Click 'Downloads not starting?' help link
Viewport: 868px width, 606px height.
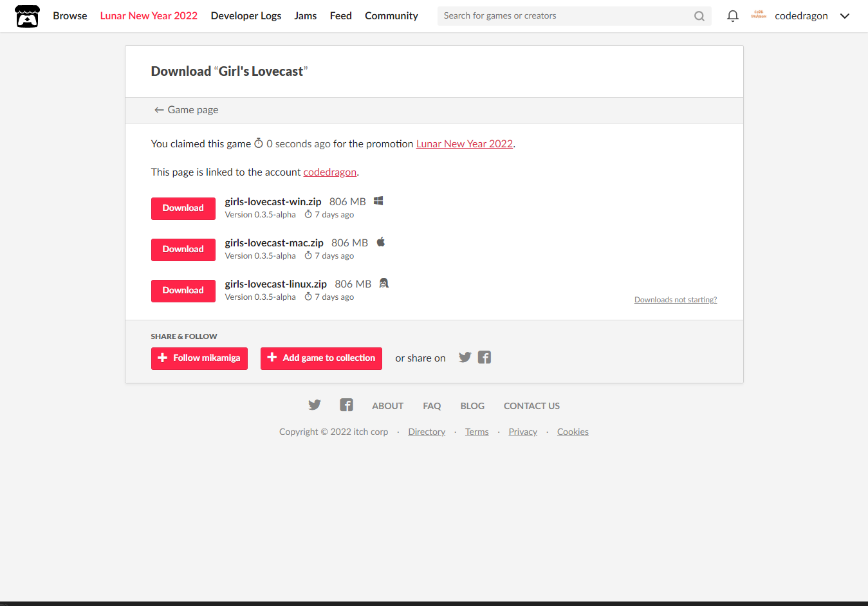(676, 300)
